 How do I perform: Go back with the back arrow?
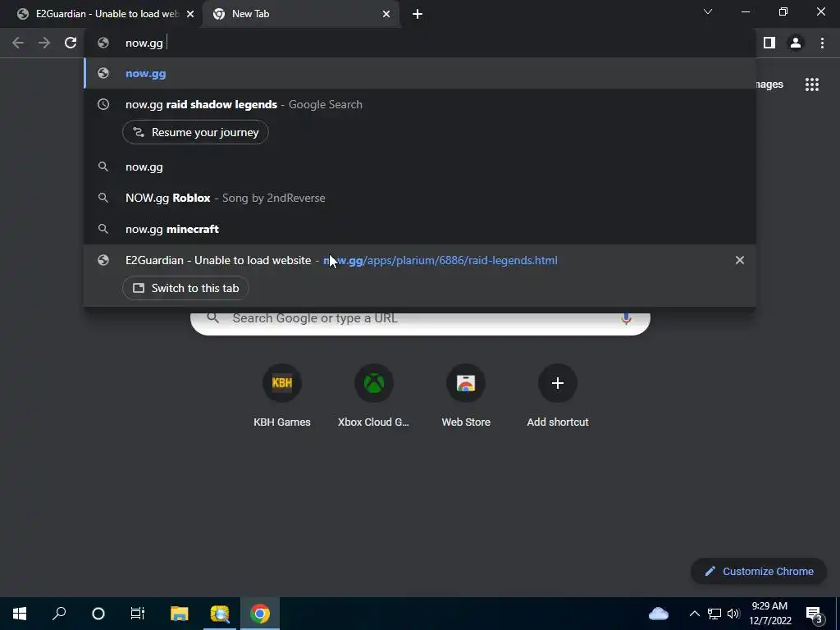click(18, 43)
